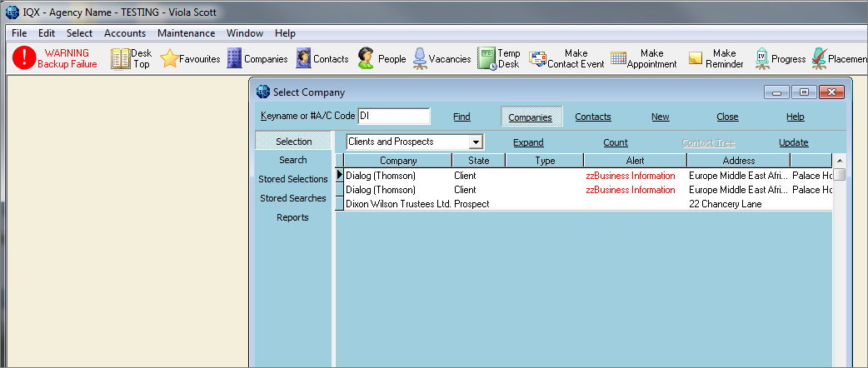Click the Prospect state cell
The width and height of the screenshot is (868, 368).
click(471, 204)
